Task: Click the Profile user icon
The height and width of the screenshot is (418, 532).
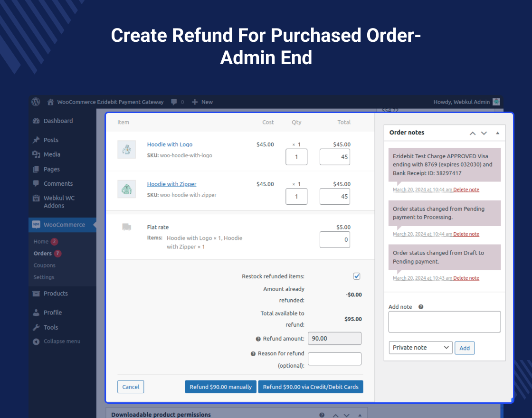Action: coord(36,313)
